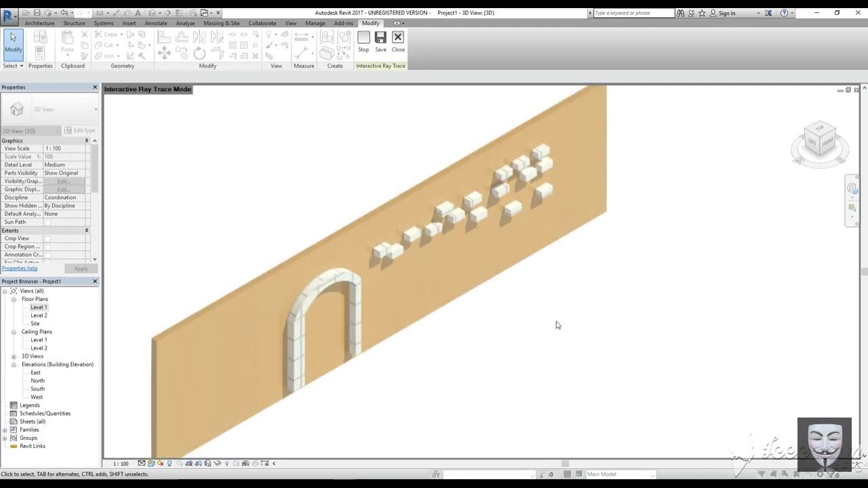Click the Text tool icon in quick access toolbar
This screenshot has width=868, height=488.
pos(138,13)
